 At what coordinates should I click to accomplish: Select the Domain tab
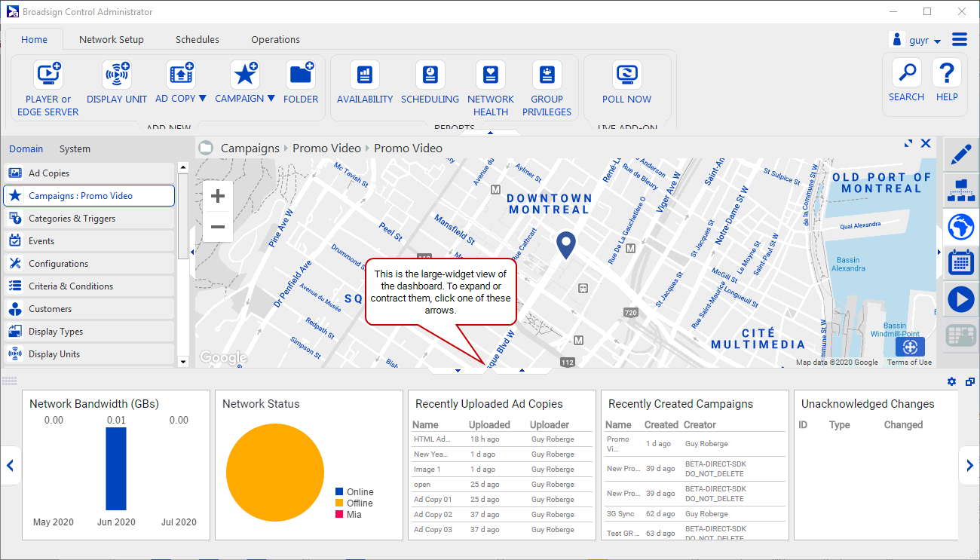pos(26,149)
